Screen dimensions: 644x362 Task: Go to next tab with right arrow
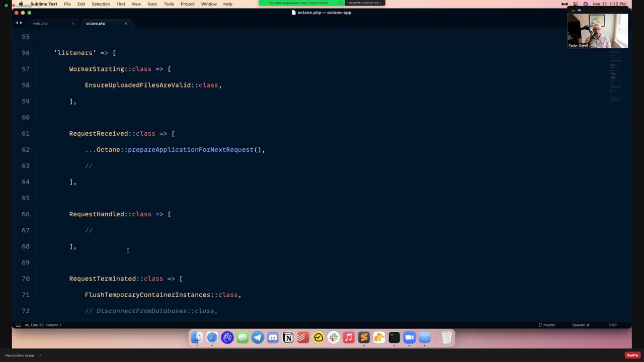click(21, 23)
